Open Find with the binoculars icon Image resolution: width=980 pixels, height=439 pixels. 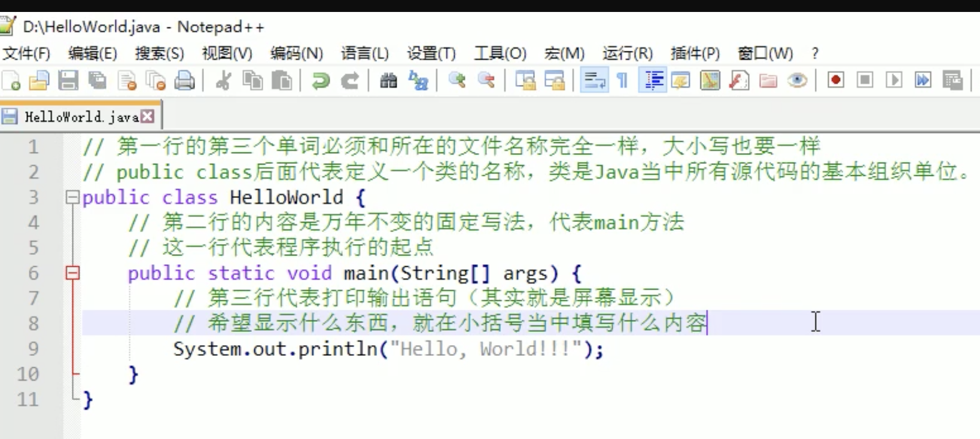tap(389, 80)
